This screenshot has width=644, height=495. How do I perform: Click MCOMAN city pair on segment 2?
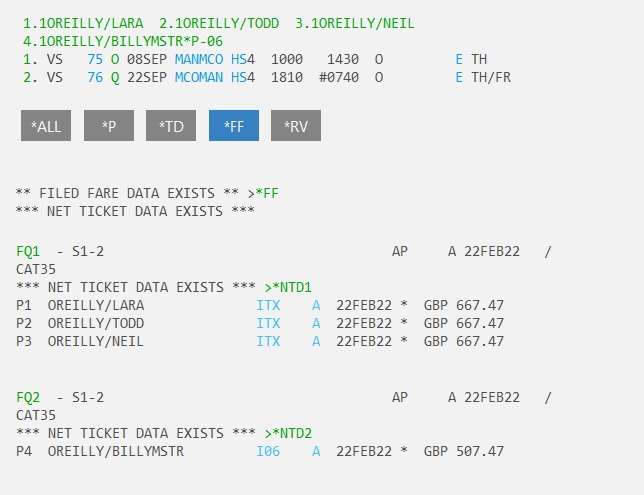click(199, 77)
